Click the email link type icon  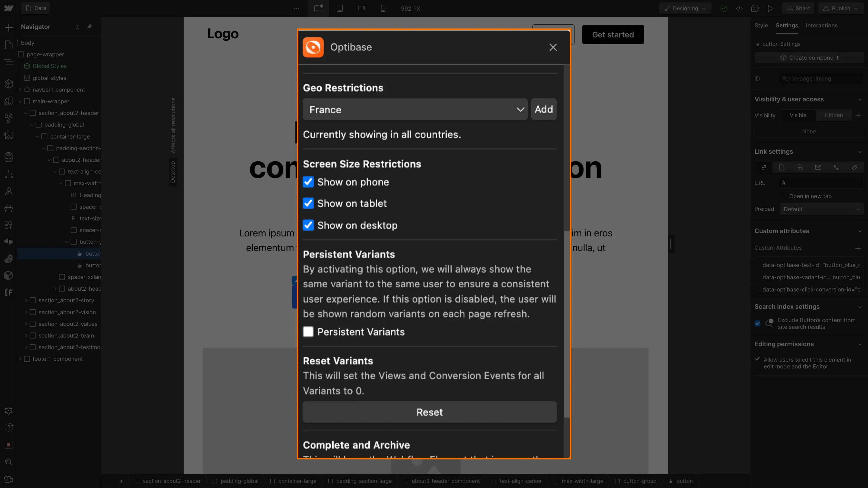[818, 168]
